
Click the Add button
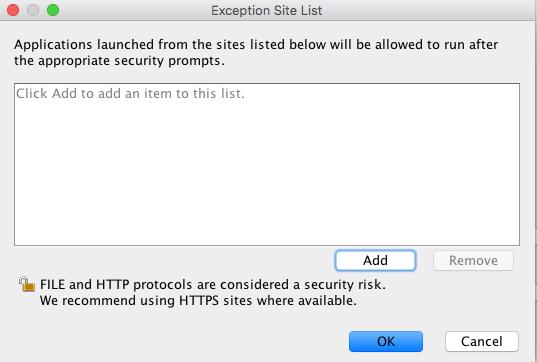point(375,261)
